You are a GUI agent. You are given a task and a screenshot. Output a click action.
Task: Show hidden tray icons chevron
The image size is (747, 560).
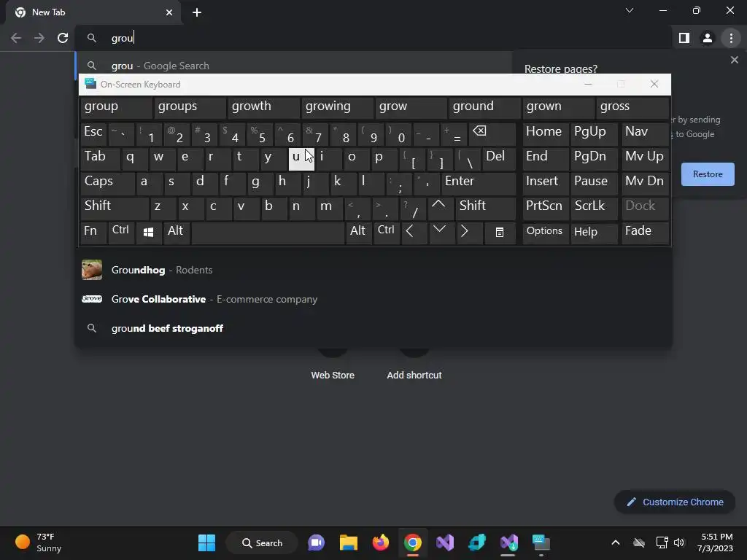point(616,542)
